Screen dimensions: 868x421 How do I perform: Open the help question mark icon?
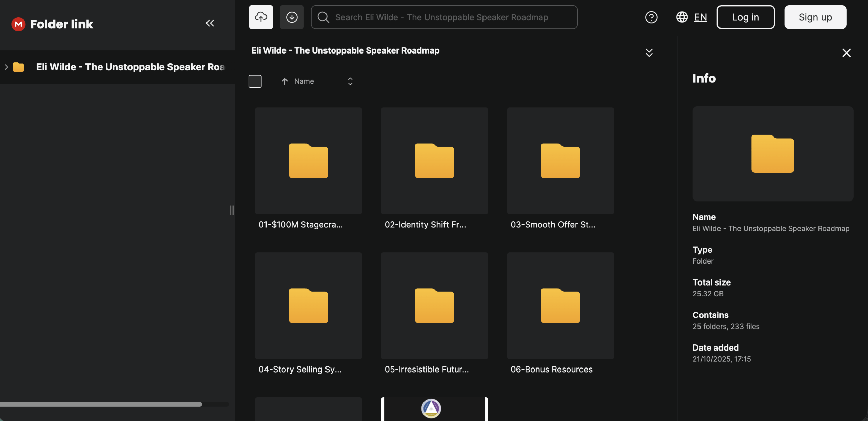(x=651, y=17)
